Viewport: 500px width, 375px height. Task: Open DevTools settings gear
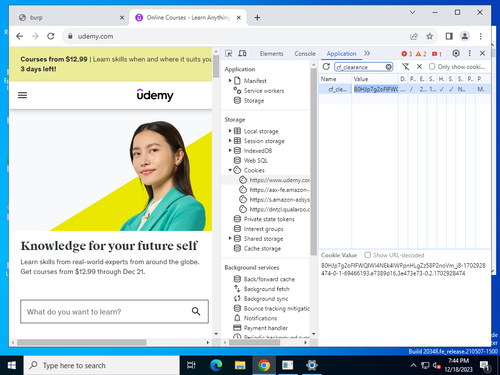(x=456, y=53)
